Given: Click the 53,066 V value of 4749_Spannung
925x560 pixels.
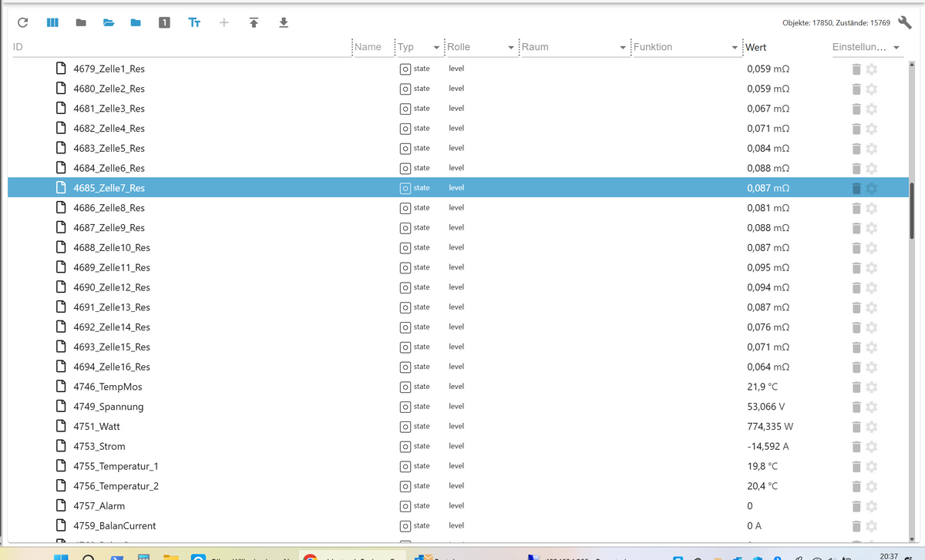Looking at the screenshot, I should 765,407.
